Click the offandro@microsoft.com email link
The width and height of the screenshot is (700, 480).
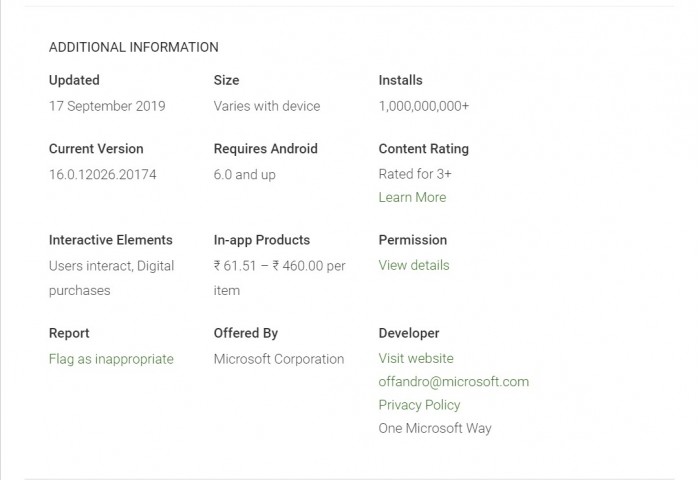453,381
